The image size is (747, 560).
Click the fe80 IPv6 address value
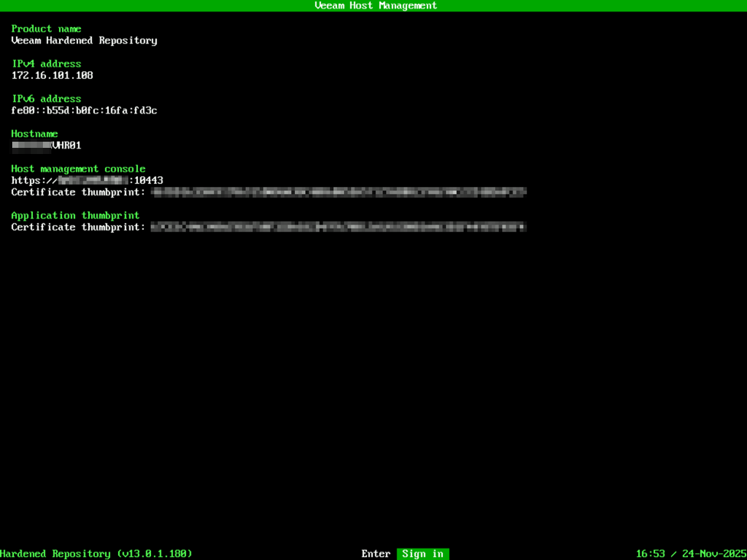click(84, 110)
